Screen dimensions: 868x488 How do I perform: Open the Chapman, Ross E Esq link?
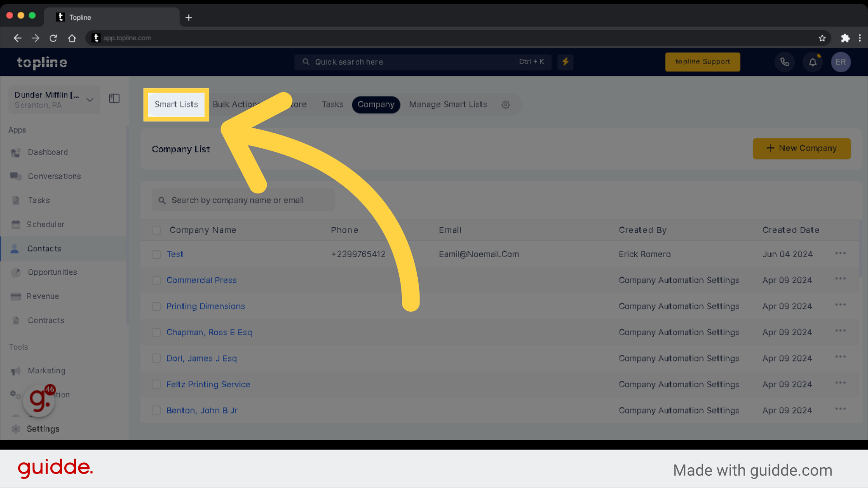(x=209, y=333)
